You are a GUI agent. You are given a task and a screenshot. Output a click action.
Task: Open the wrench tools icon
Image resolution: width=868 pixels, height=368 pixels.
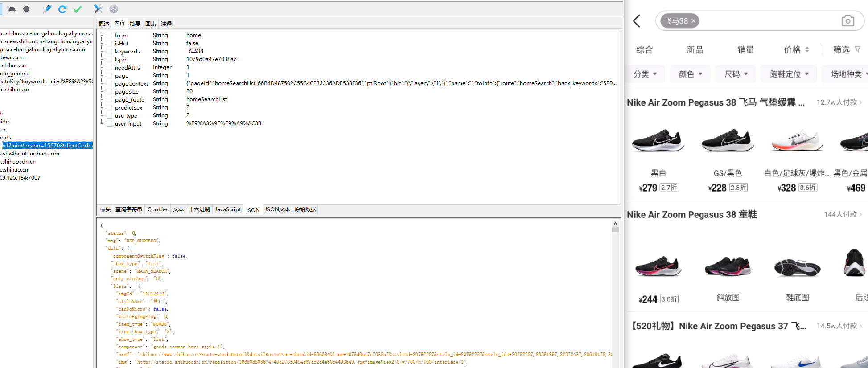(x=99, y=9)
